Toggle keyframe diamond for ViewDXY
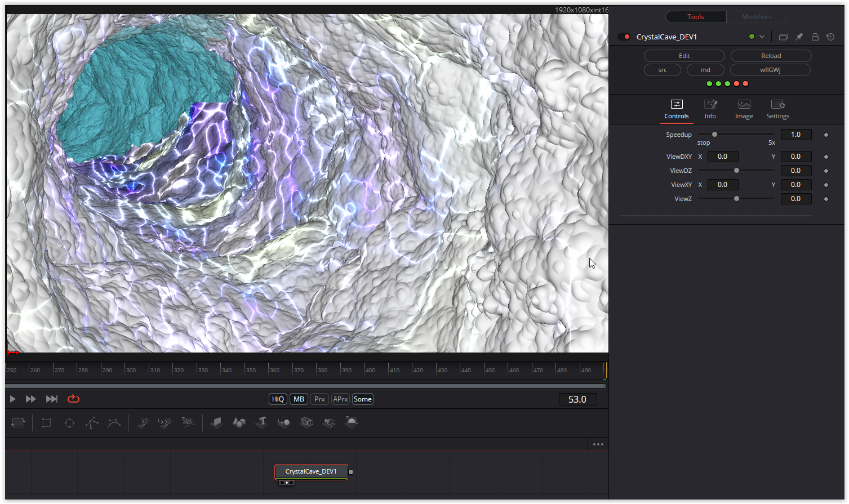The width and height of the screenshot is (849, 504). (826, 157)
